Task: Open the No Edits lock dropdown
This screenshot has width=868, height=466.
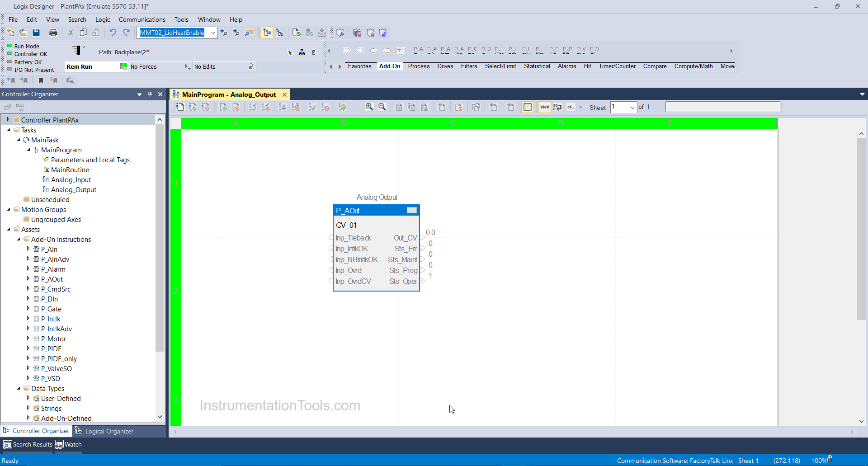Action: [x=251, y=66]
